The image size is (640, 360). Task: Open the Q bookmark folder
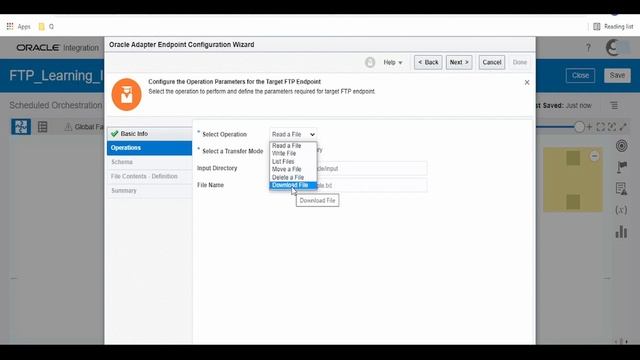click(x=46, y=27)
